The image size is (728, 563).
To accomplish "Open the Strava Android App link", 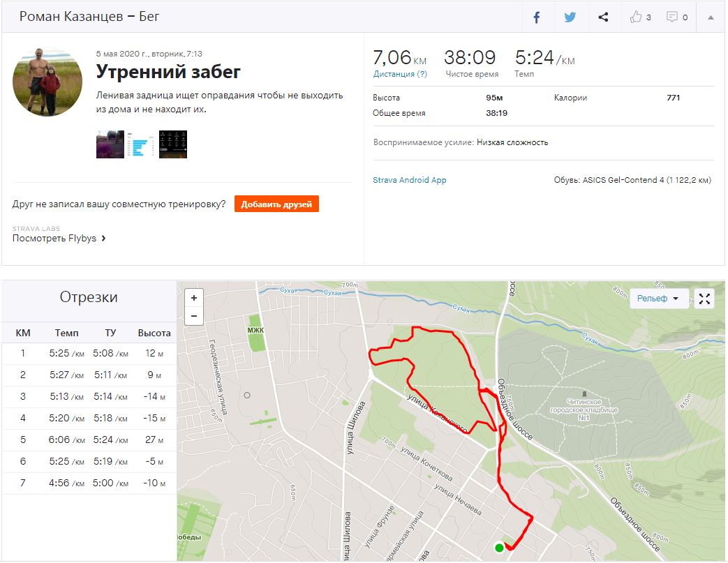I will point(410,180).
